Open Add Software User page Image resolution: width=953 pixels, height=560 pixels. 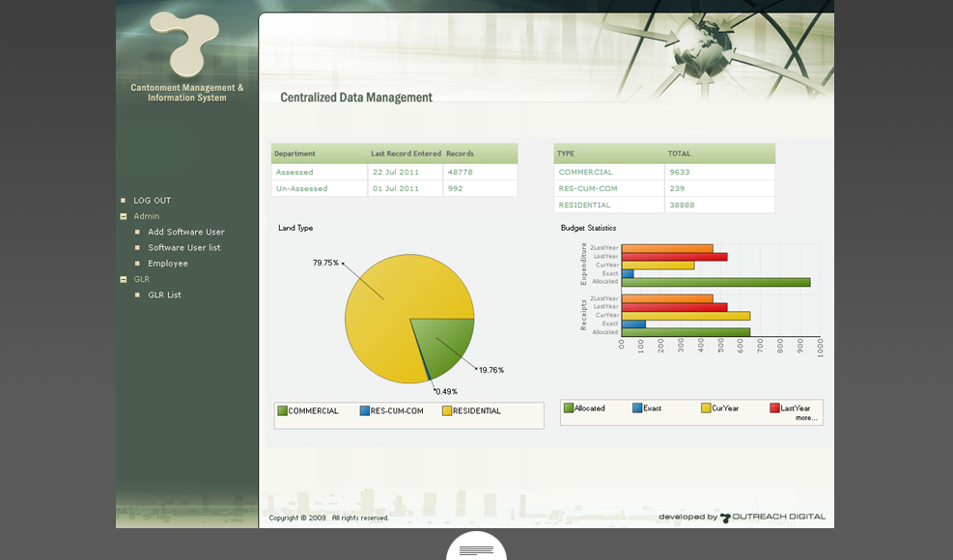(186, 232)
